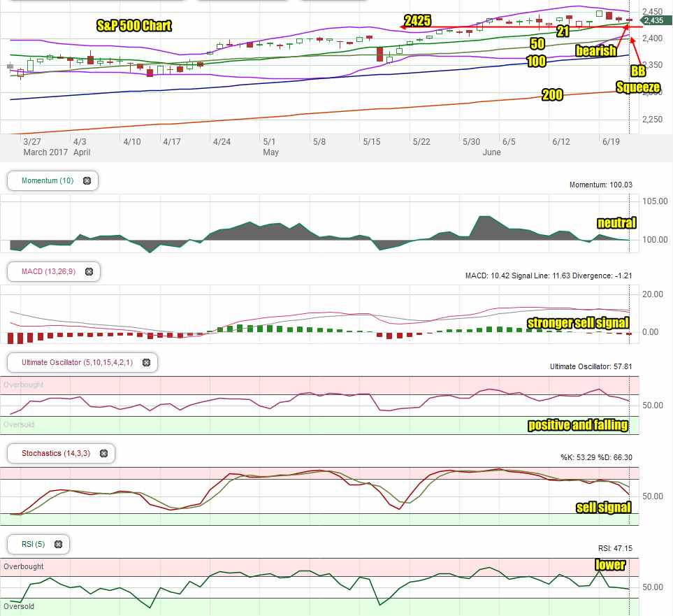Open RSI (5) settings label
The image size is (673, 616).
point(33,544)
